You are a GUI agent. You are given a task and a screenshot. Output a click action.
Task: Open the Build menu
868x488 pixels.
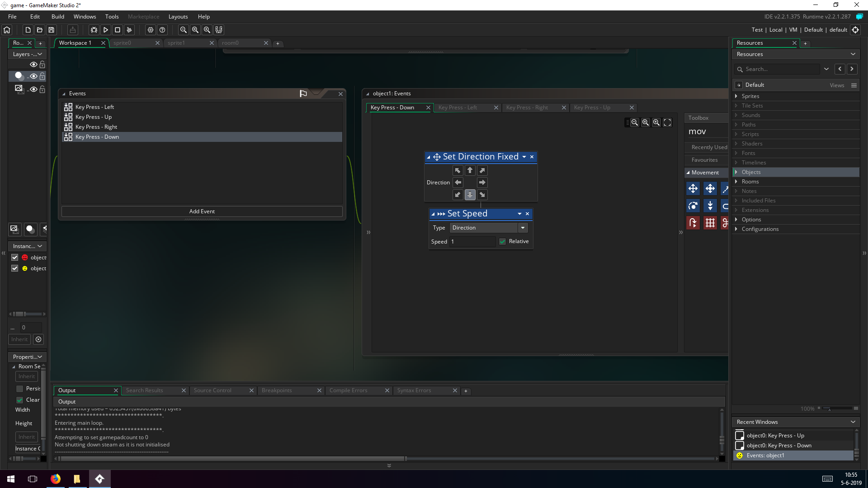(58, 17)
